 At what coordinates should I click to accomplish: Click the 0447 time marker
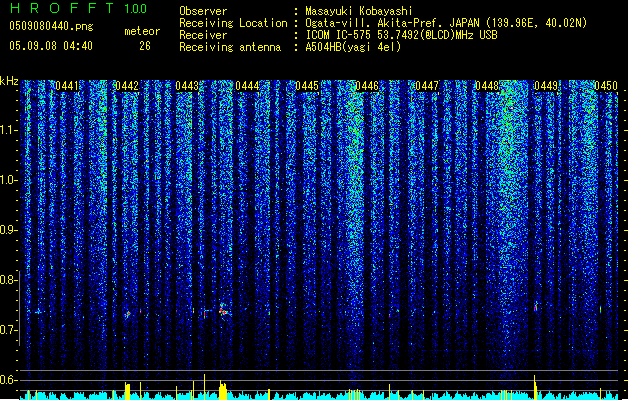(x=427, y=86)
